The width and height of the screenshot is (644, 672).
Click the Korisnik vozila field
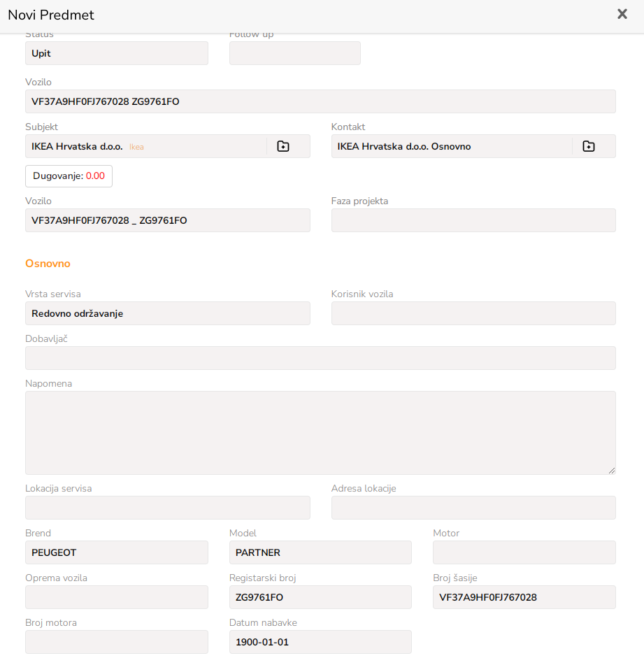point(473,313)
